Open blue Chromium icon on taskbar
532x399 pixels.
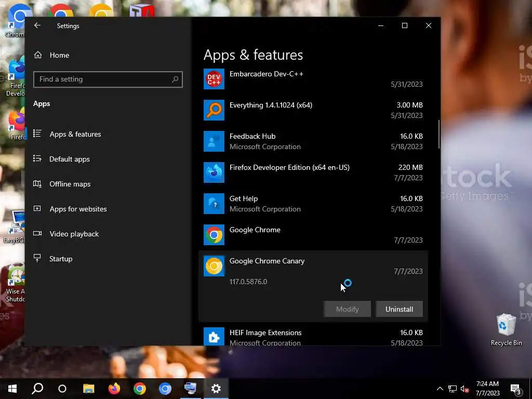(165, 389)
